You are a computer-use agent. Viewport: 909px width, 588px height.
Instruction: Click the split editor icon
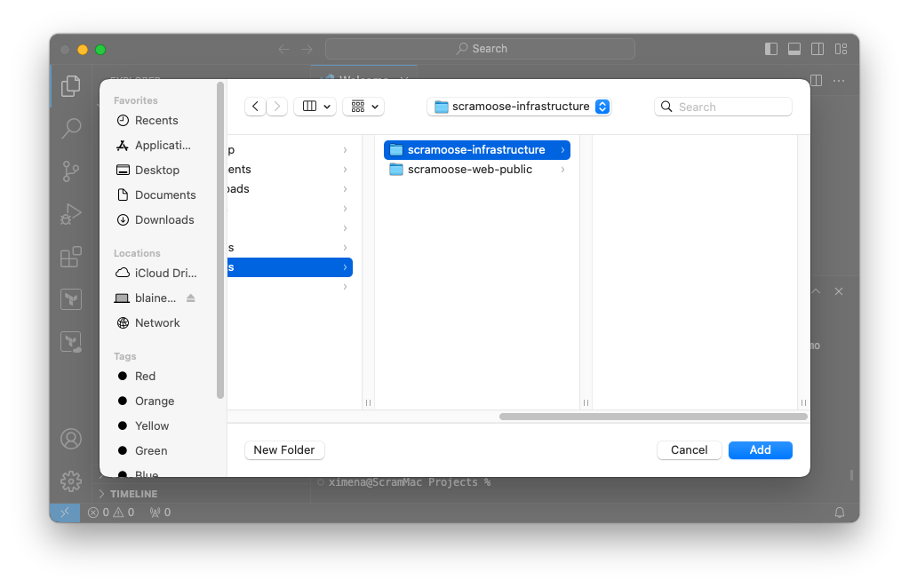(817, 81)
